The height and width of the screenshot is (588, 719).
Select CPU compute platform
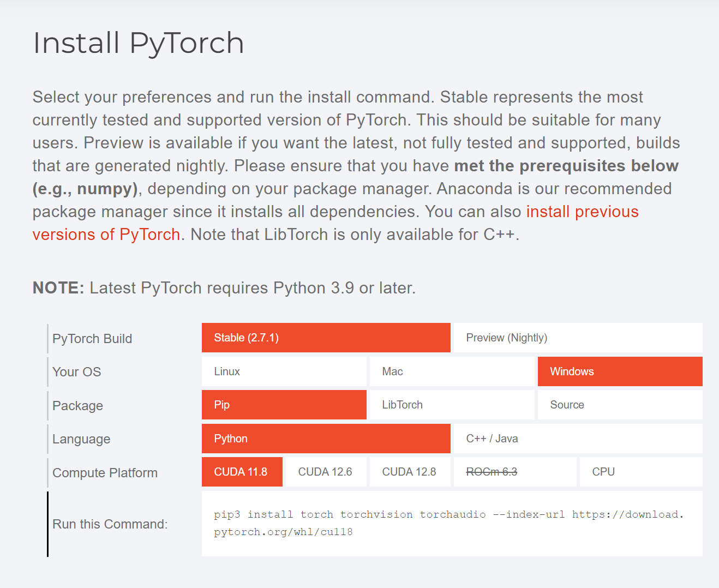[641, 472]
